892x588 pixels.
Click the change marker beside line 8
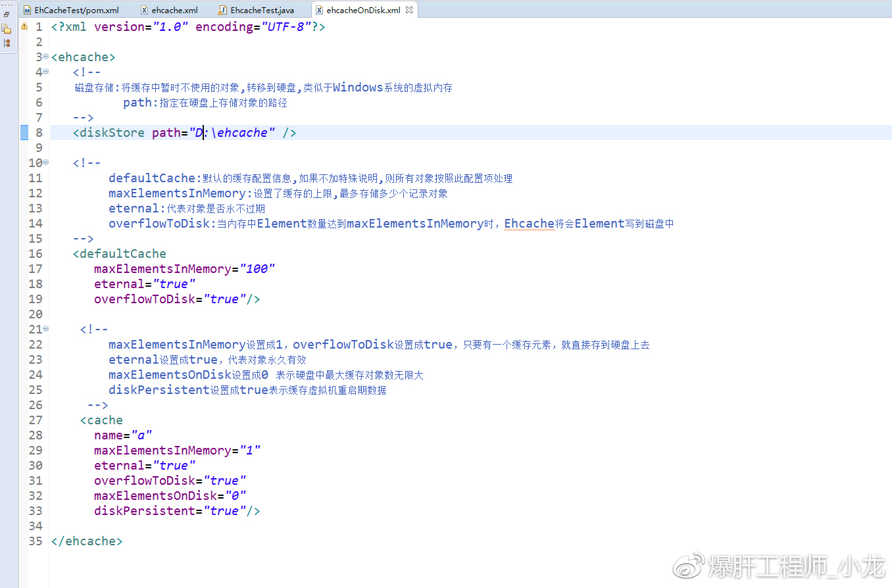click(x=24, y=133)
